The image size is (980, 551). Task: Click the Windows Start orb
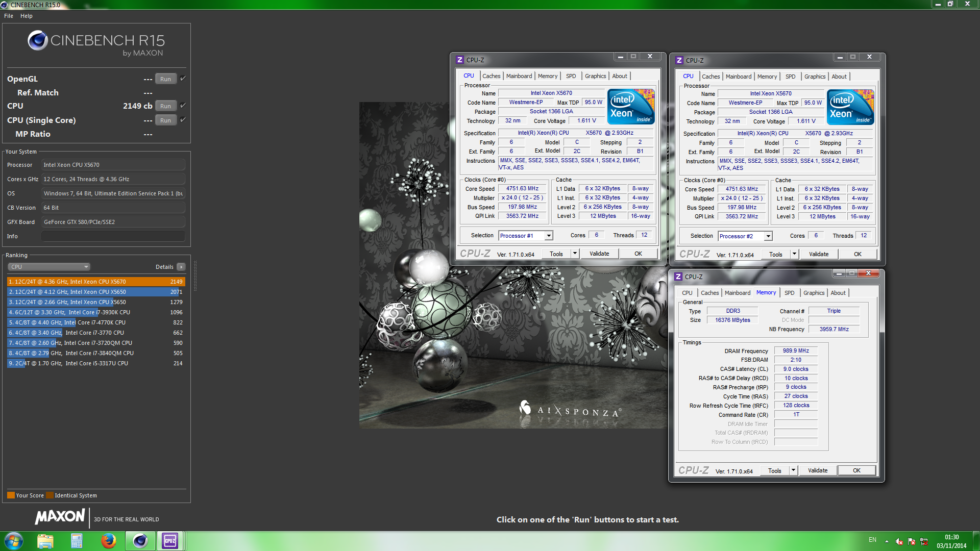[14, 541]
